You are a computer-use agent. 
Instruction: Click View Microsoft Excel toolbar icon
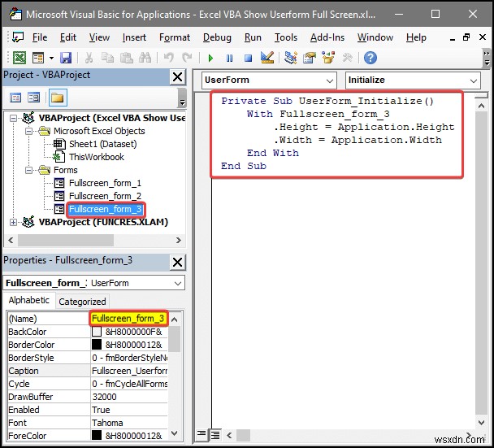click(x=19, y=58)
